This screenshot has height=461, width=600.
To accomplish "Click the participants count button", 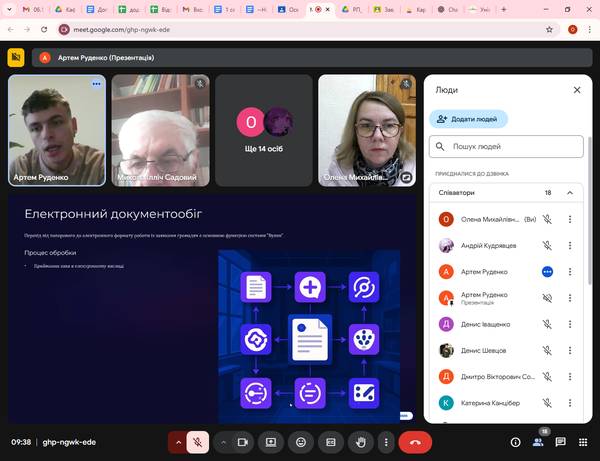I will click(x=540, y=440).
